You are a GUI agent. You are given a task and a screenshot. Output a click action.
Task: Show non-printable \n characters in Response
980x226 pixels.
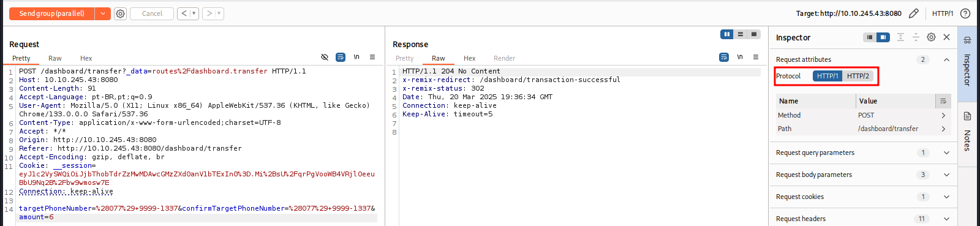pos(740,57)
